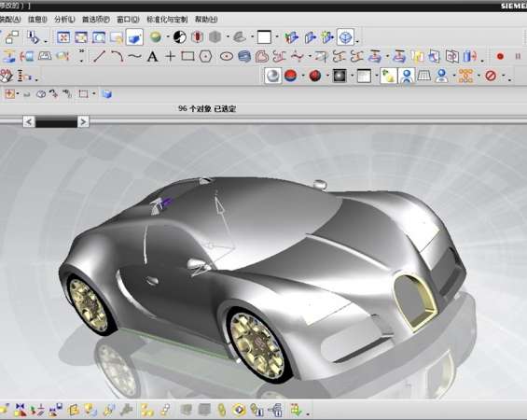
Task: Click the blue cylinder with red arrow icon
Action: 470,57
